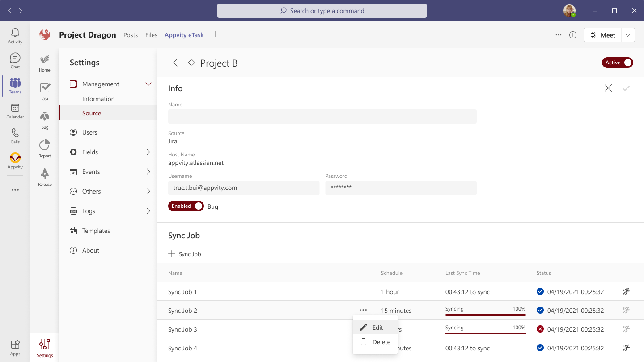Image resolution: width=644 pixels, height=362 pixels.
Task: Switch to the Files tab
Action: click(151, 35)
